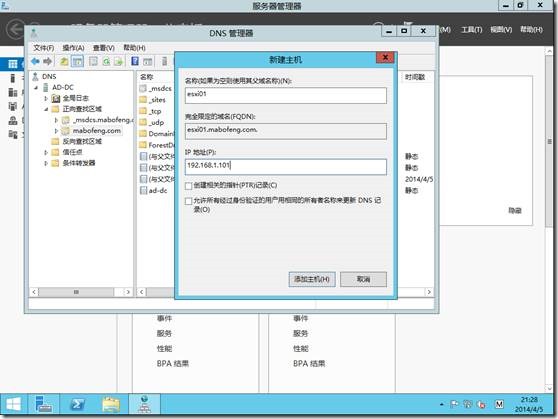Open Help via the blue question-mark icon
Screen dimensions: 558x419
(135, 61)
